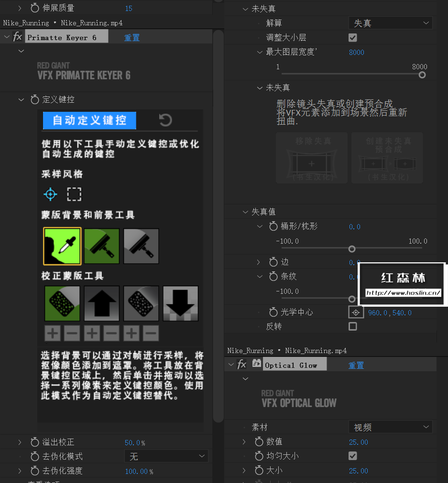Select the gray clean foreground squeegee tool

(x=141, y=246)
